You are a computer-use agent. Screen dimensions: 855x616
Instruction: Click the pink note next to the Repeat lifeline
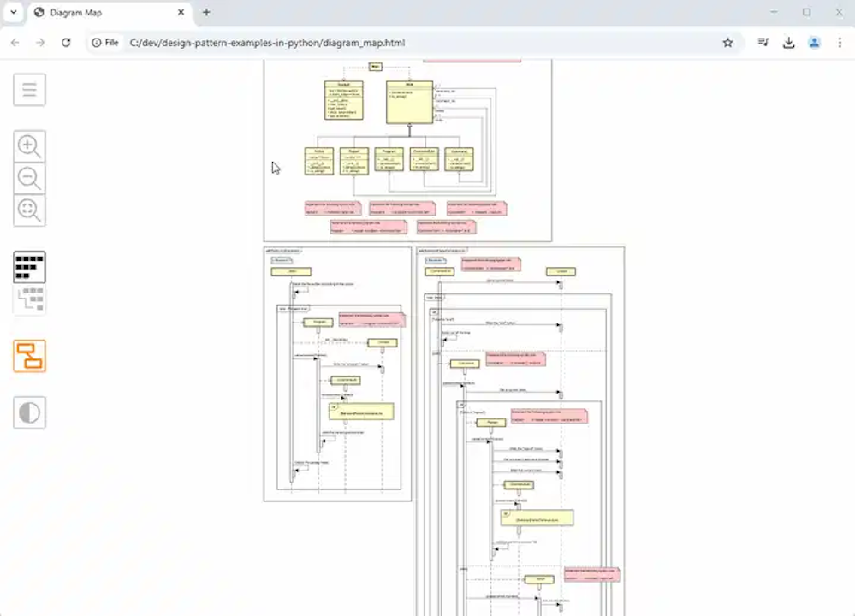tap(549, 416)
